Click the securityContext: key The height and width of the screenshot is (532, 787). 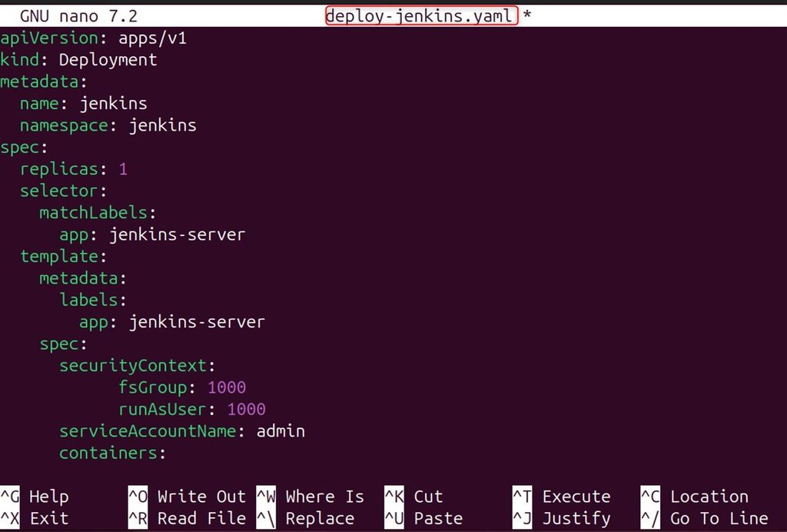point(138,366)
